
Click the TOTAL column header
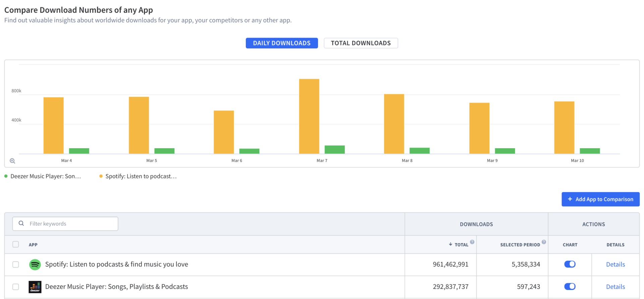pos(462,245)
